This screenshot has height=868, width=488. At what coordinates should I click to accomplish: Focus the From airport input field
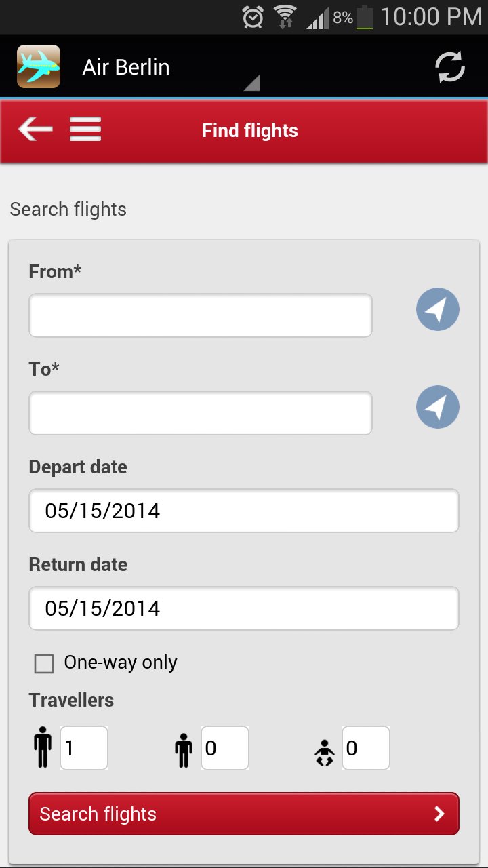click(x=200, y=315)
